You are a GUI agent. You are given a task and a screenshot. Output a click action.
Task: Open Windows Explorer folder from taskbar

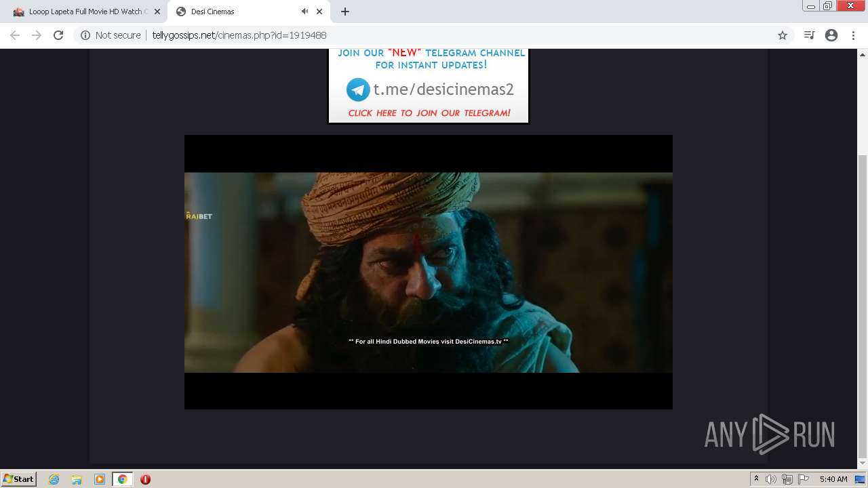click(x=77, y=479)
